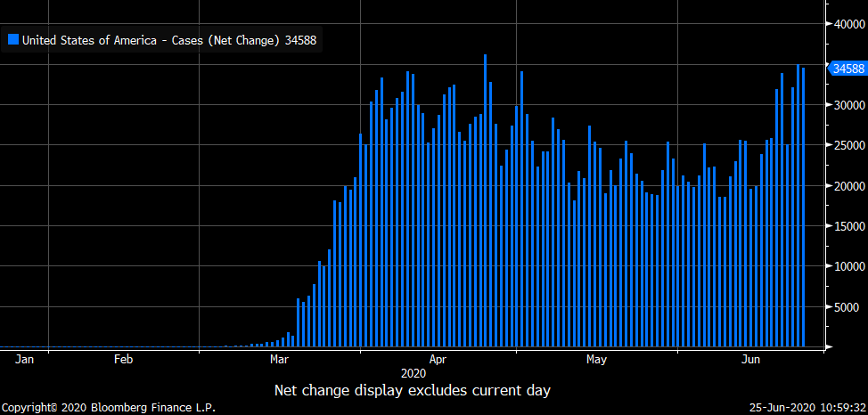Screen dimensions: 868x415
Task: Select the May month marker
Action: [596, 360]
